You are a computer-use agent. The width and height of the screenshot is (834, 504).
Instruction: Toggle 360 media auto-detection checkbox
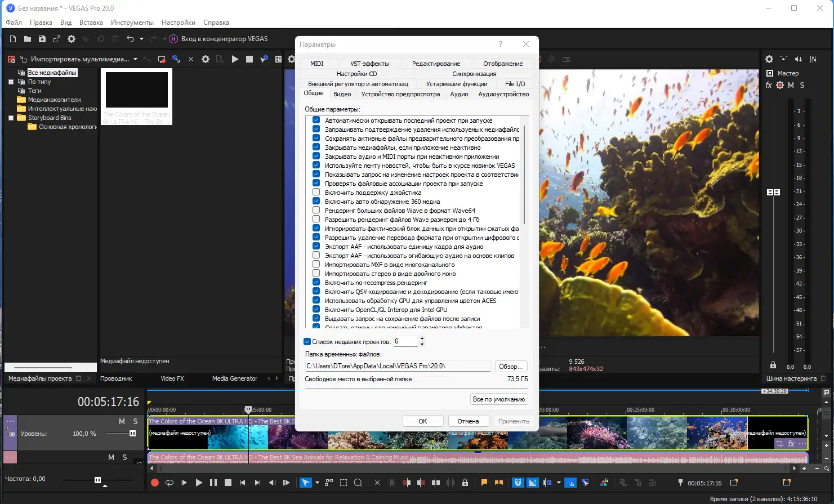click(316, 202)
